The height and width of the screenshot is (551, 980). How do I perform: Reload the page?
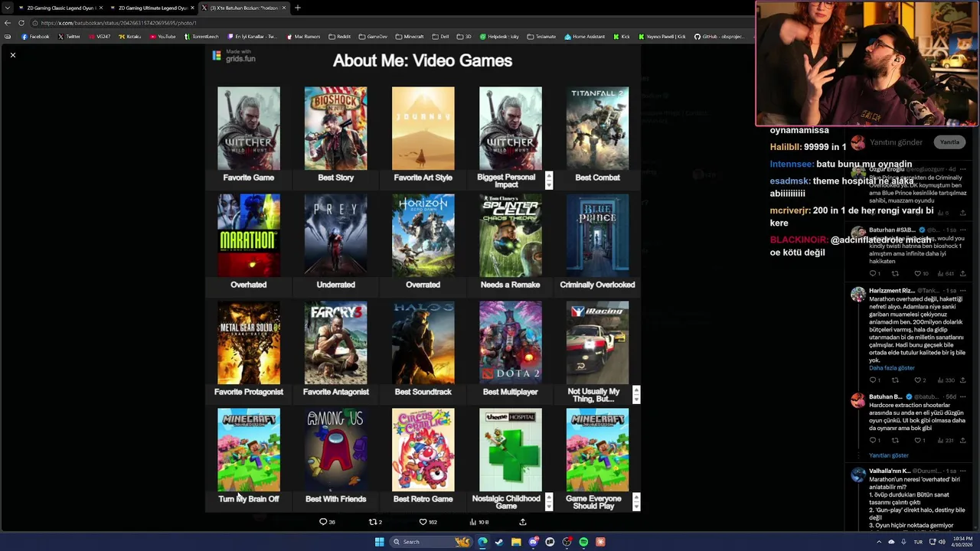tap(21, 23)
